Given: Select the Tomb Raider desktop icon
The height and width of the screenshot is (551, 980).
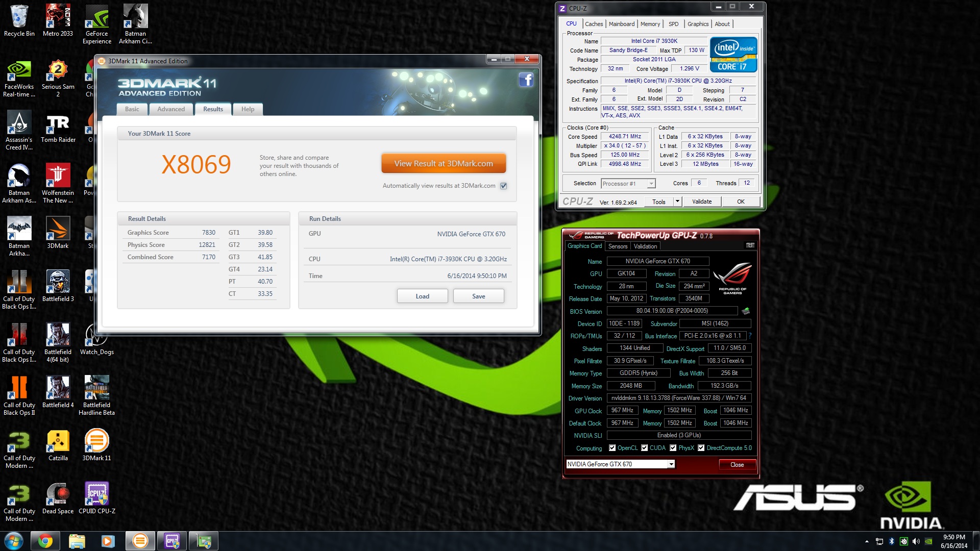Looking at the screenshot, I should [x=58, y=127].
